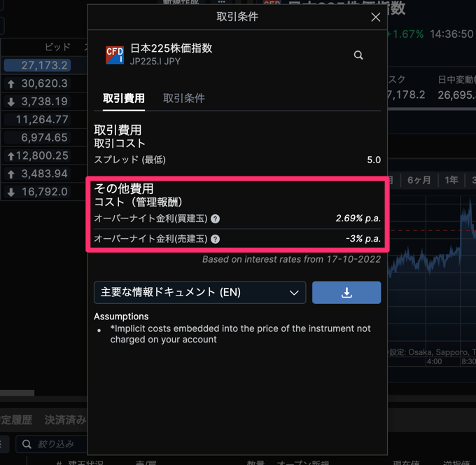Expand the 主要な情報ドキュメント (EN) dropdown
This screenshot has width=476, height=465.
tap(199, 292)
